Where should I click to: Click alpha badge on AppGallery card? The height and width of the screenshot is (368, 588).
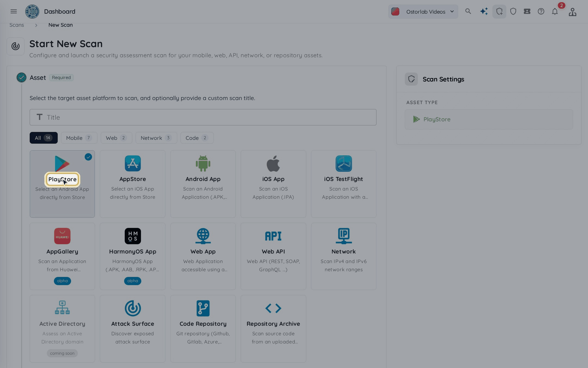(x=62, y=281)
